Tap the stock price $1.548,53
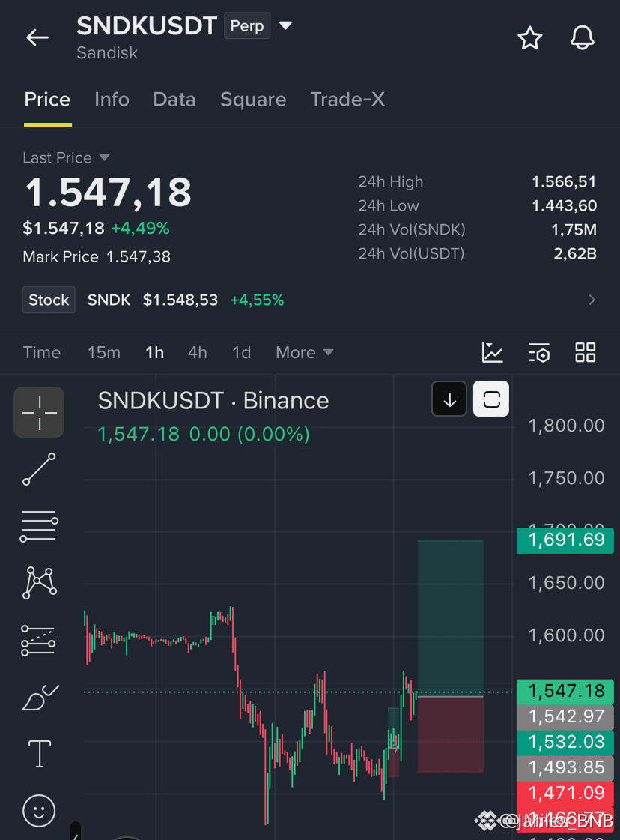The height and width of the screenshot is (840, 620). tap(180, 300)
